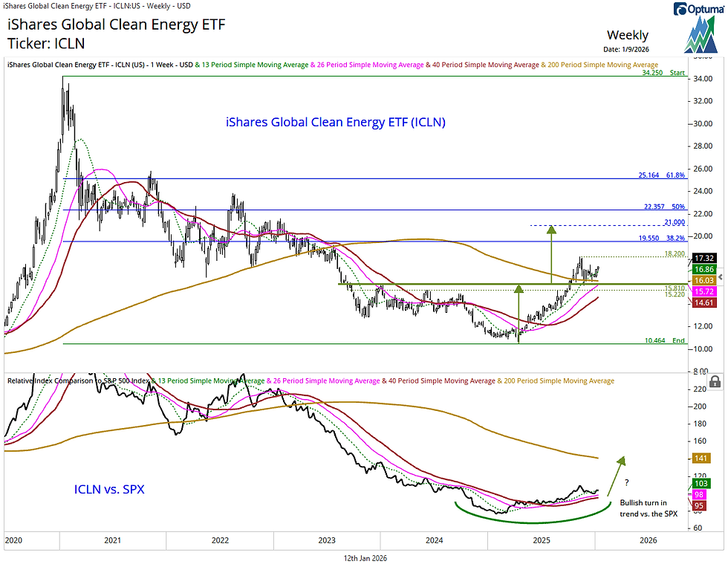728x570 pixels.
Task: Click the 200 value on lower axis
Action: (700, 407)
